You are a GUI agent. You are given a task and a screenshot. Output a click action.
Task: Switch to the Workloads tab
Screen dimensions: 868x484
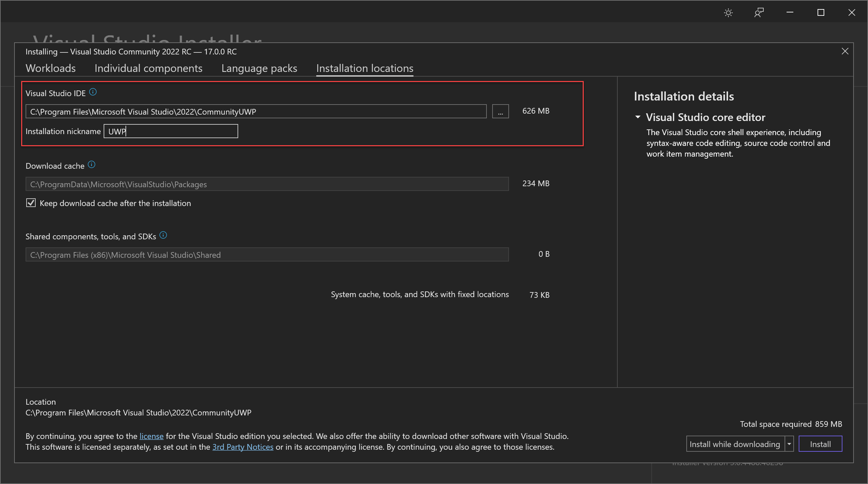coord(50,68)
